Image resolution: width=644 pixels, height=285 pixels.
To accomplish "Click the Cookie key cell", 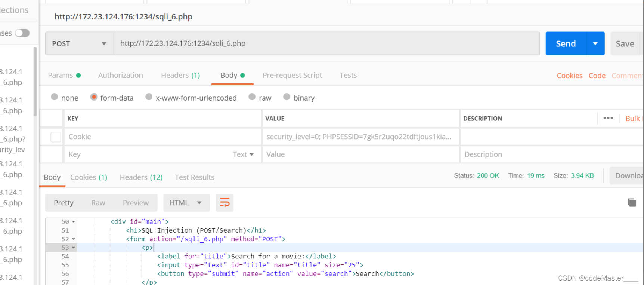I will [x=162, y=137].
